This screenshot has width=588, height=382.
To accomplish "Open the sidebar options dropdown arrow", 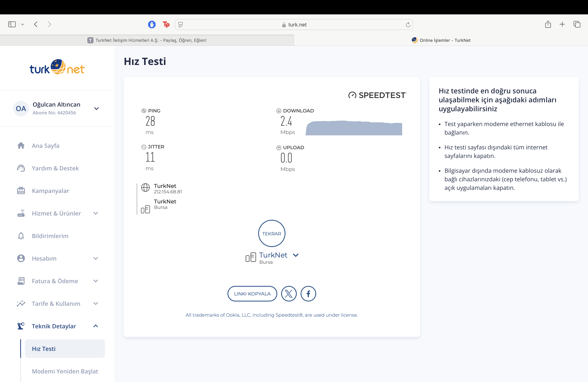I will pyautogui.click(x=23, y=24).
